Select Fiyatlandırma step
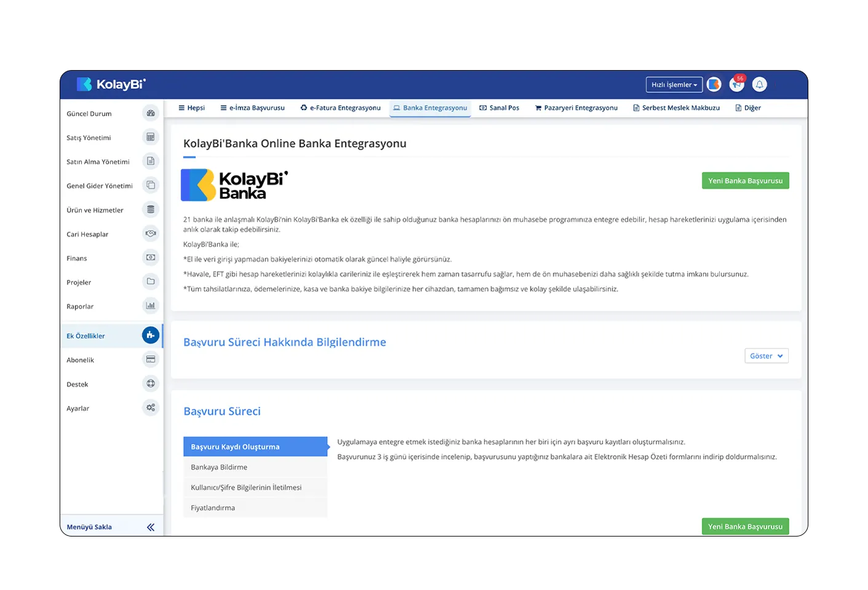Screen dimensions: 868x590 tap(255, 508)
